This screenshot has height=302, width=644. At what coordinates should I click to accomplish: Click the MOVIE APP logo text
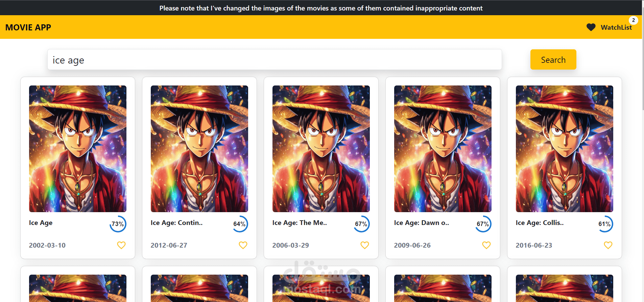28,27
